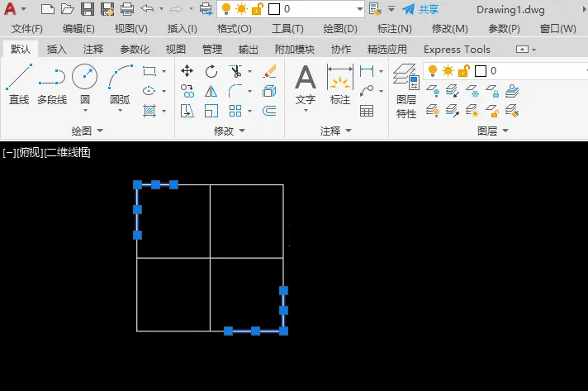Select the Move tool in Modify panel
Viewport: 588px width, 391px height.
pyautogui.click(x=187, y=71)
